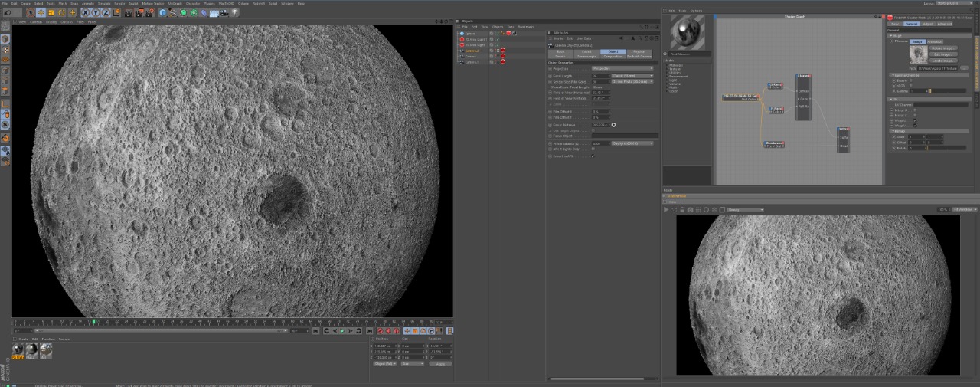Start the Redshift RenderView play icon
Screen dimensions: 980x387
click(666, 210)
